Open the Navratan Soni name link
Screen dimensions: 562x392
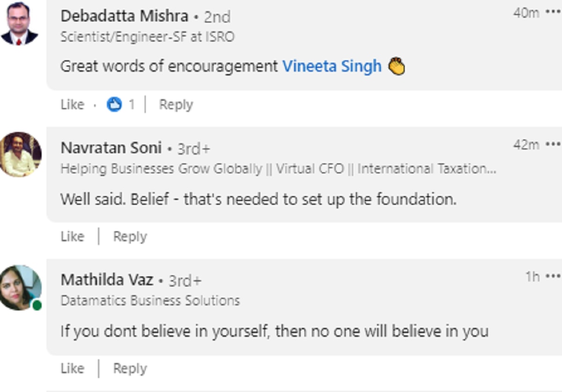[x=111, y=148]
